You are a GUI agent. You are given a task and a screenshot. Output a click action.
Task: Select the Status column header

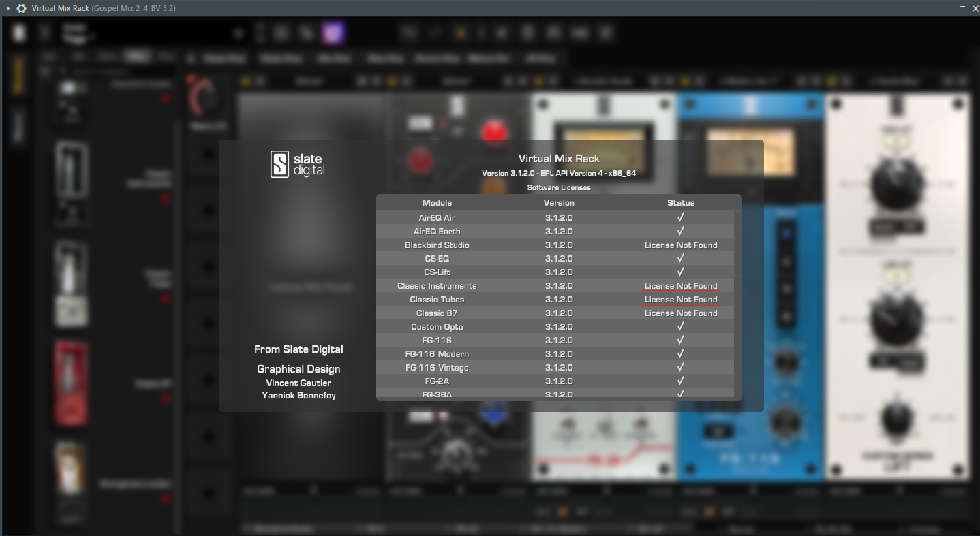click(x=681, y=203)
